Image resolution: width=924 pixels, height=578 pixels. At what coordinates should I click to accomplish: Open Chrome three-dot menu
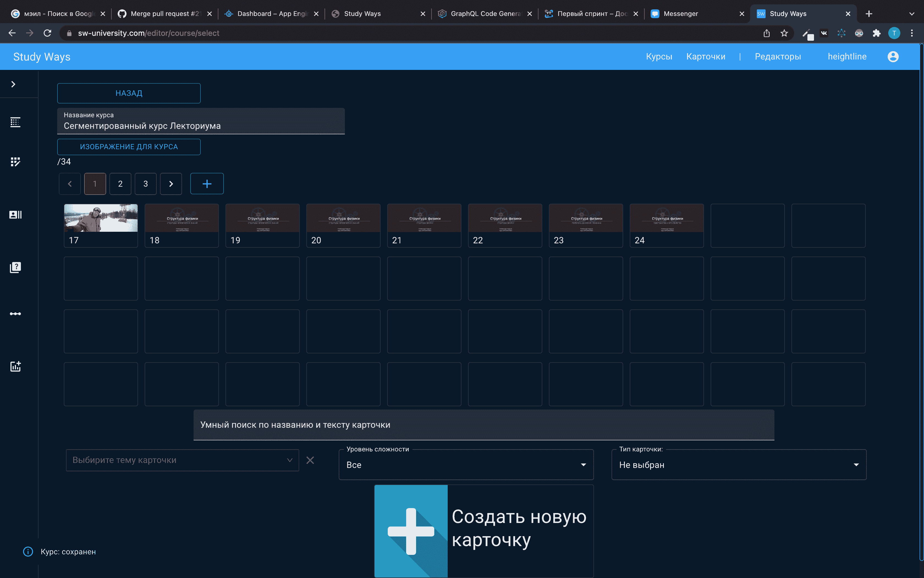(x=912, y=33)
